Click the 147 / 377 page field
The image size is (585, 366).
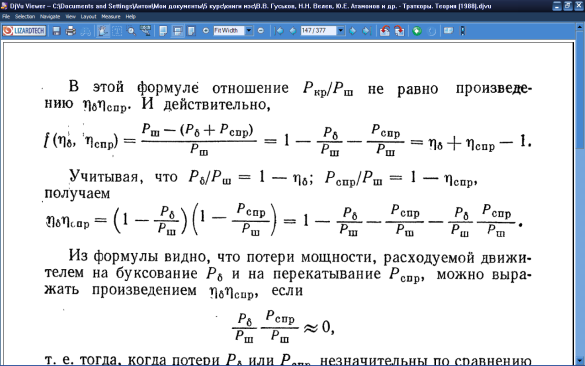click(318, 31)
